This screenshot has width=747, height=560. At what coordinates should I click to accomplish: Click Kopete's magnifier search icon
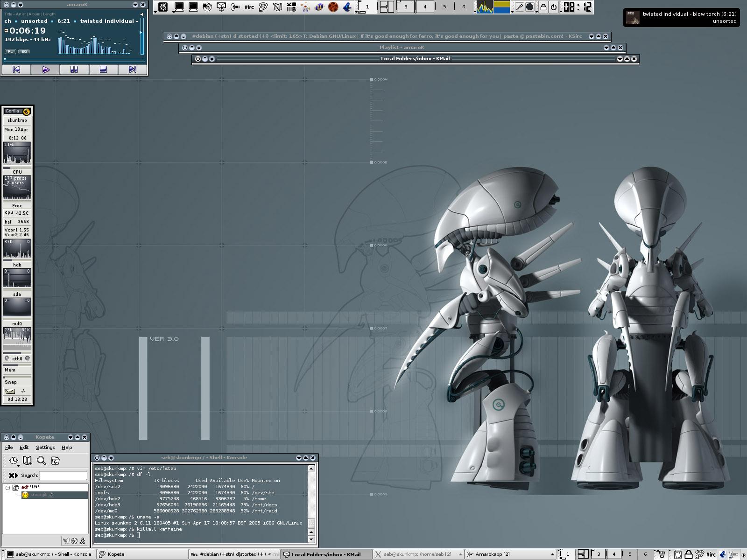(x=42, y=461)
